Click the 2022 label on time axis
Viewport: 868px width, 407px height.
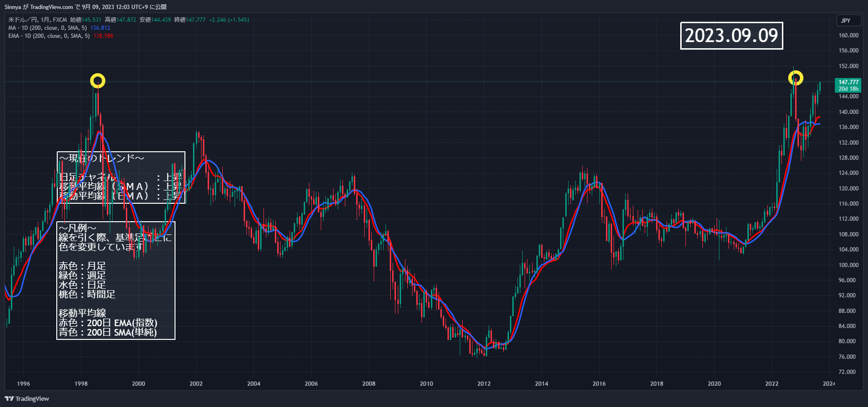(772, 384)
